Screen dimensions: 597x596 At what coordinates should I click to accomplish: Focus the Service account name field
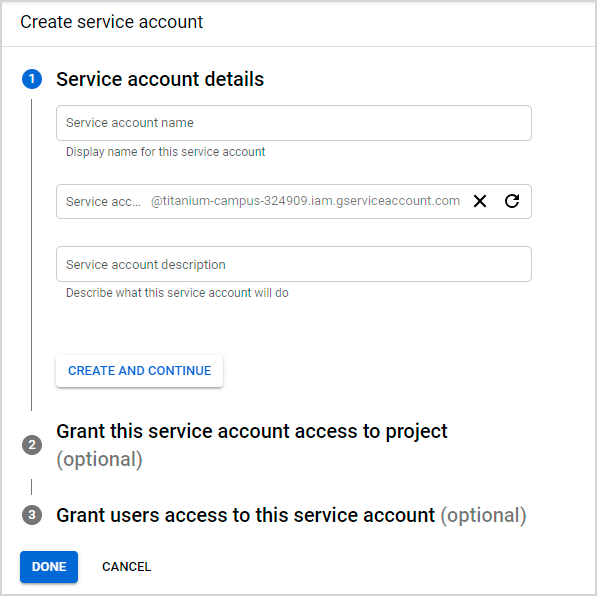[294, 123]
